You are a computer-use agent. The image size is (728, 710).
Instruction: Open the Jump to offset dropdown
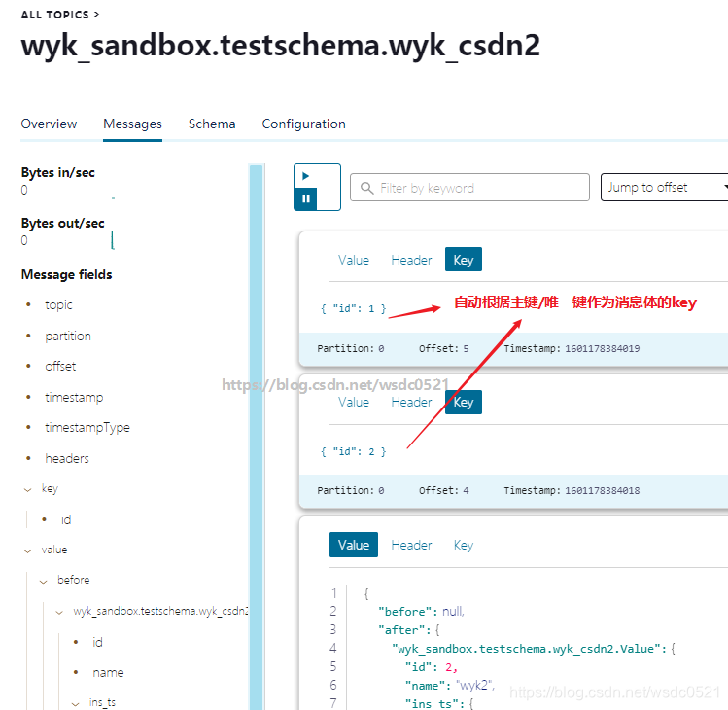point(665,188)
